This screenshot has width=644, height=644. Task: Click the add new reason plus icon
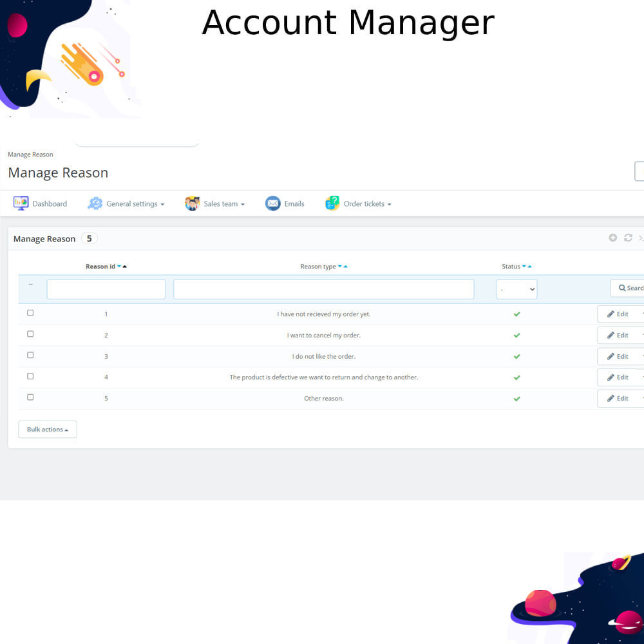coord(613,238)
